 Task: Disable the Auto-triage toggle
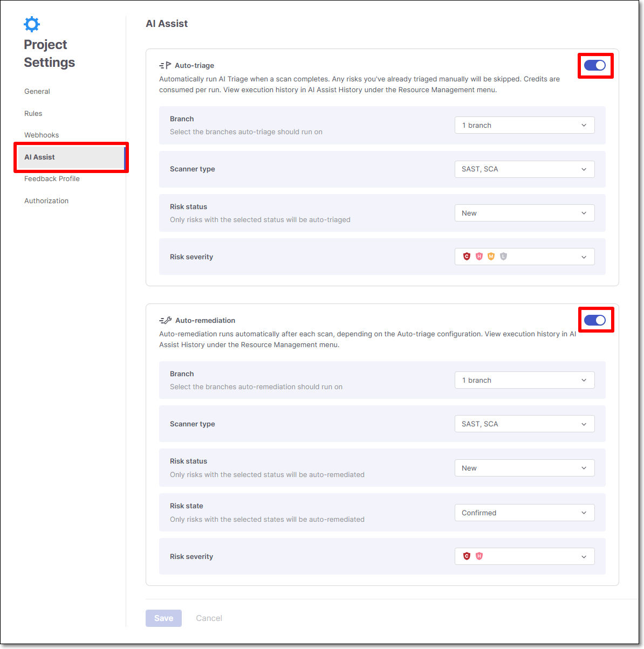[595, 65]
